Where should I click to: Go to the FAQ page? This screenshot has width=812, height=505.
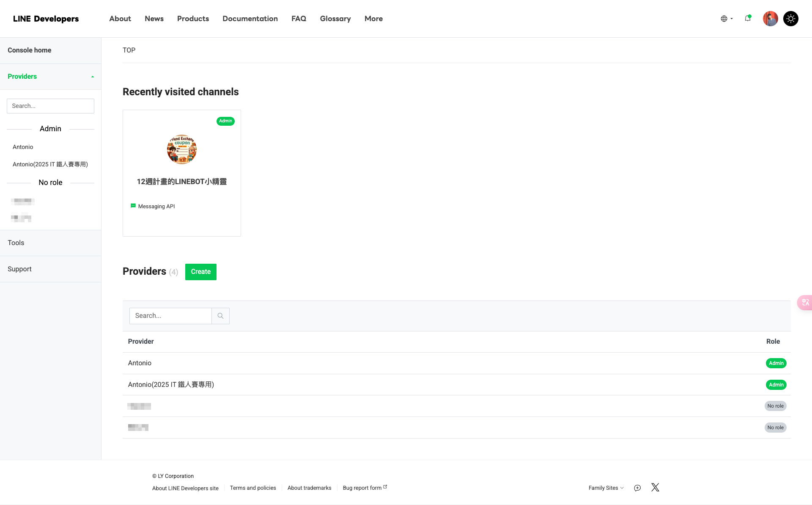299,19
